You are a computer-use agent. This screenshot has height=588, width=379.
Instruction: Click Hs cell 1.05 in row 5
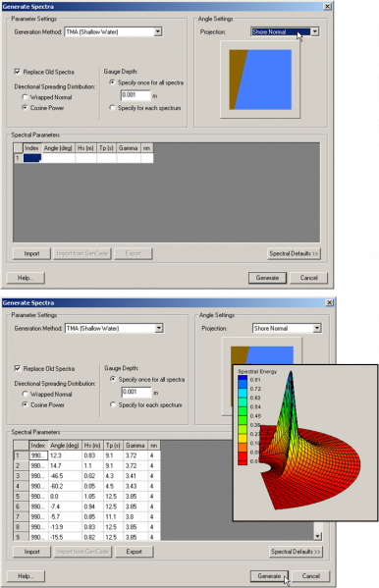tap(92, 496)
